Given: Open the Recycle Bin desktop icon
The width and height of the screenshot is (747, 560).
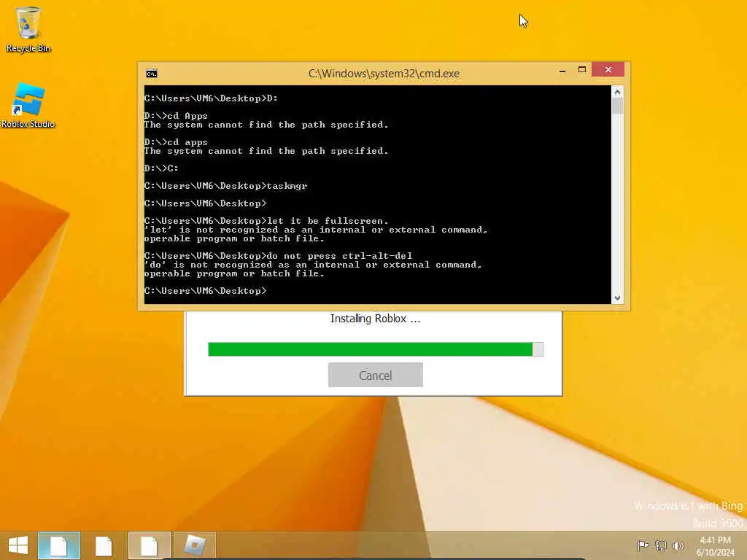Looking at the screenshot, I should pyautogui.click(x=28, y=28).
